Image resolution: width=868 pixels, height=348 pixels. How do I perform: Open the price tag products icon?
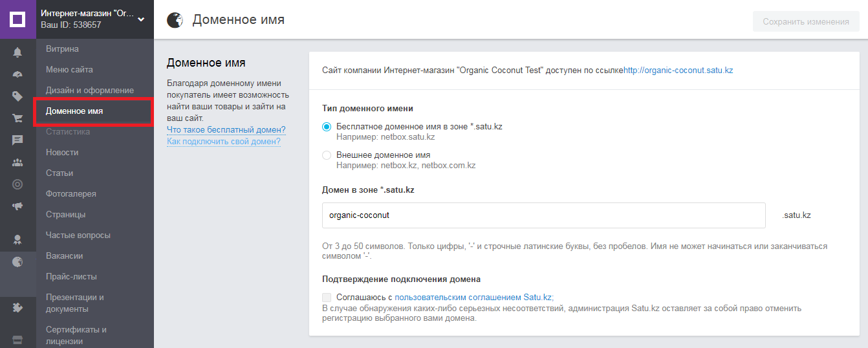tap(17, 96)
